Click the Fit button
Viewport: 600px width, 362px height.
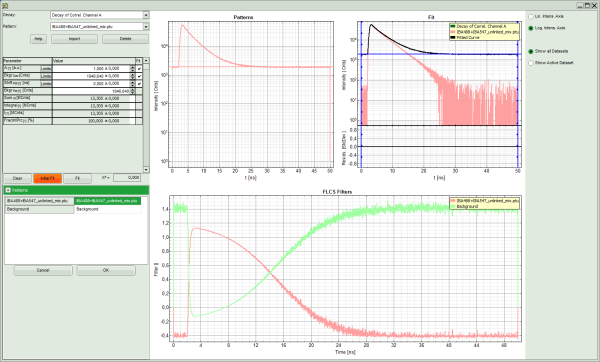pos(77,178)
